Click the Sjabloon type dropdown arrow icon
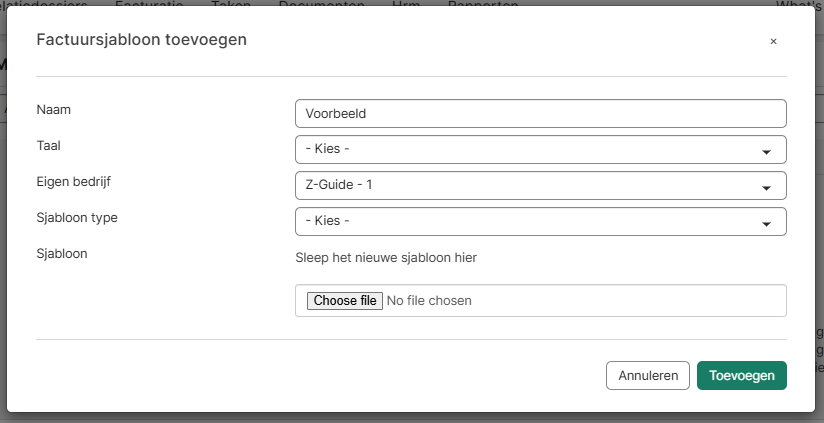The image size is (824, 423). 766,224
